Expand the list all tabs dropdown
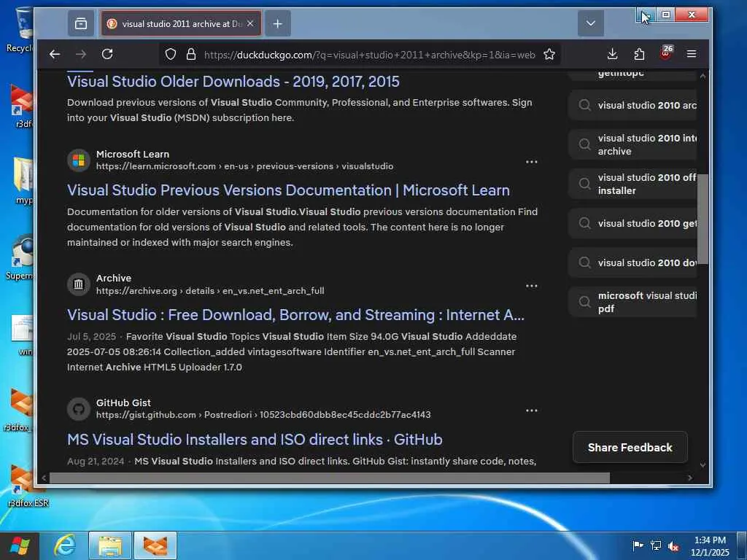Image resolution: width=747 pixels, height=560 pixels. coord(590,23)
